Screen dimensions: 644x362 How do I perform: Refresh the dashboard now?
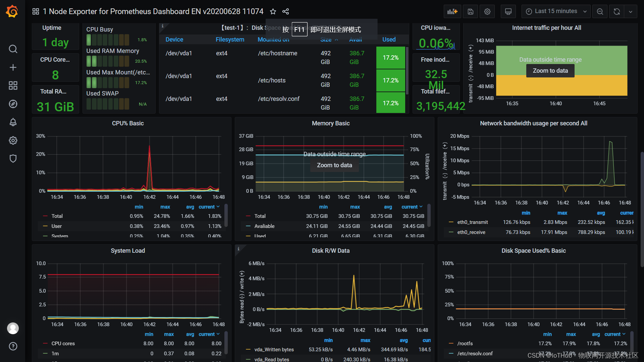pyautogui.click(x=616, y=11)
